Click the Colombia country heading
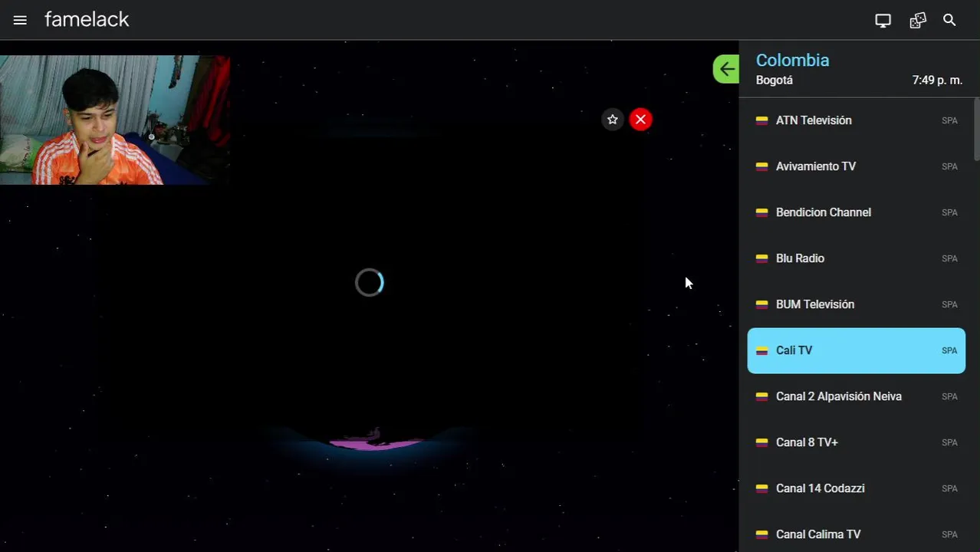 (x=792, y=60)
